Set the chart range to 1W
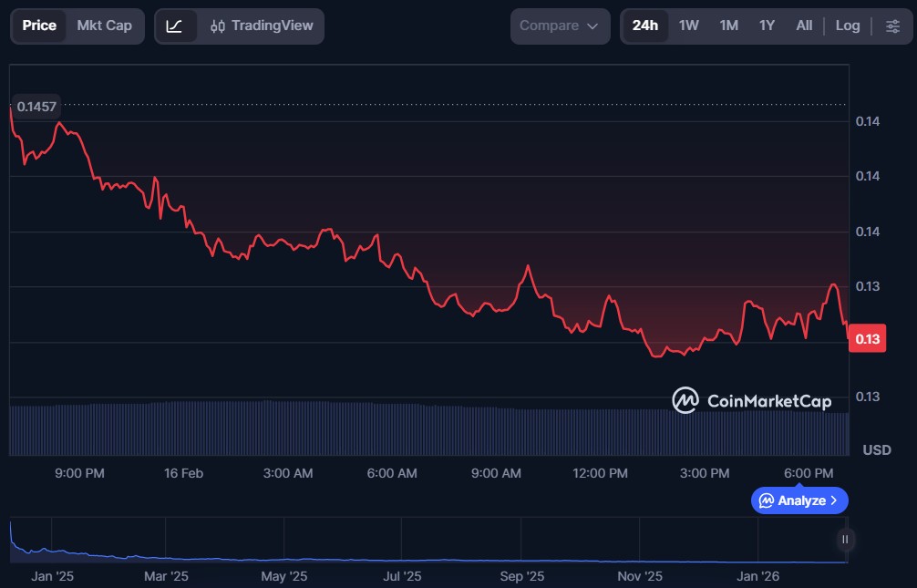The height and width of the screenshot is (588, 917). (689, 26)
